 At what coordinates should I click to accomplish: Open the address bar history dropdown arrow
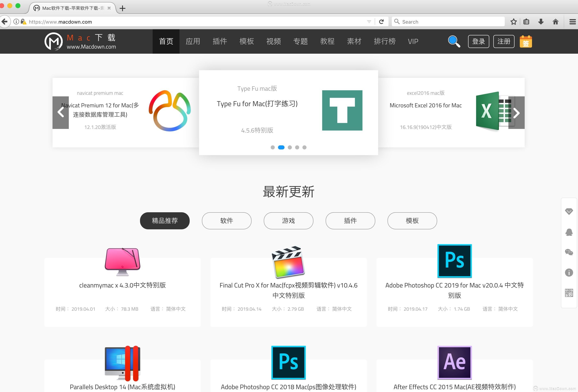pyautogui.click(x=369, y=22)
